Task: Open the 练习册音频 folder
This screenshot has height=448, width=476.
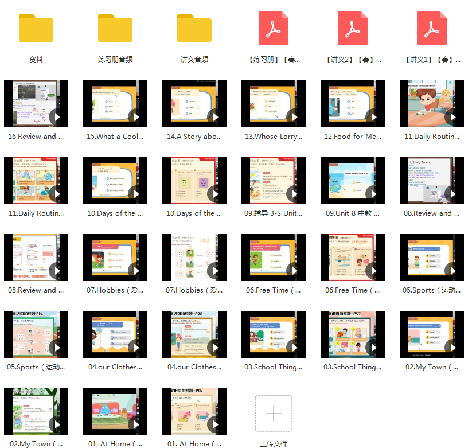Action: (115, 28)
